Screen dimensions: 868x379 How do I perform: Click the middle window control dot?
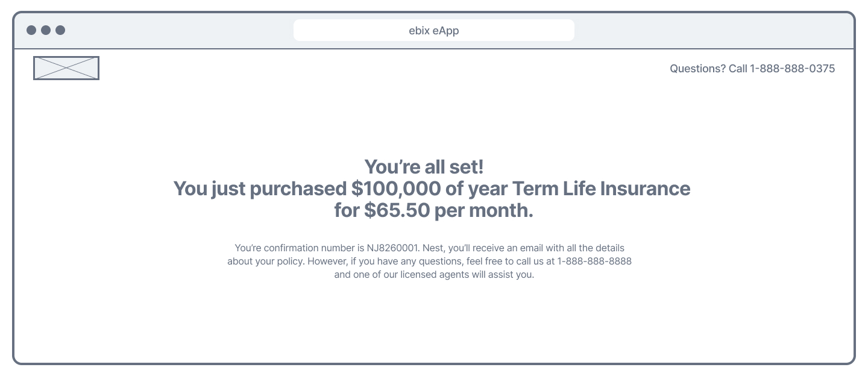tap(46, 30)
